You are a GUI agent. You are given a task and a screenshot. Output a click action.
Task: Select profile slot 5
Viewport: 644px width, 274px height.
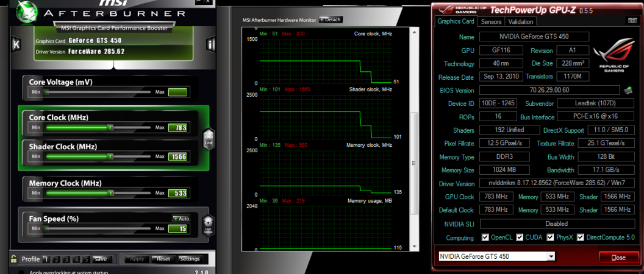[x=86, y=259]
